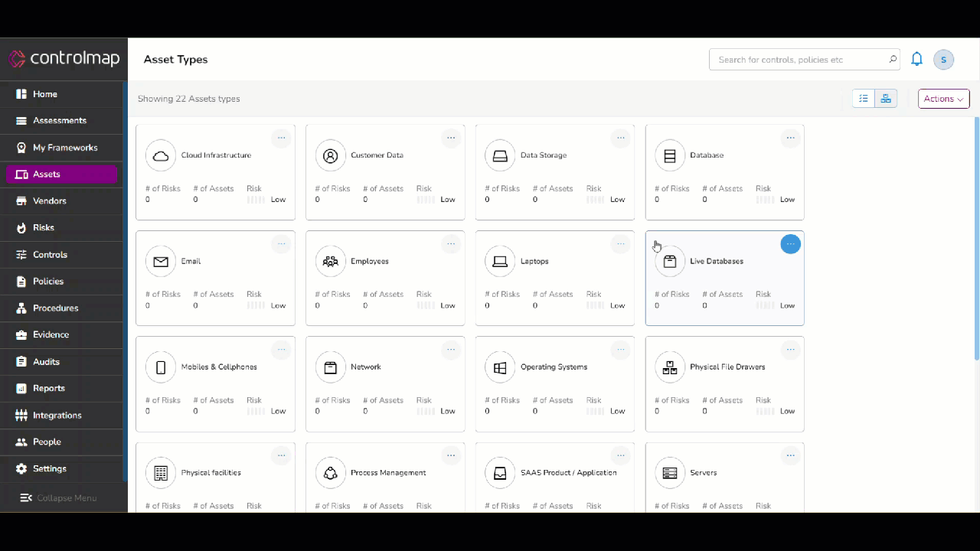Viewport: 980px width, 551px height.
Task: Open Evidence in sidebar
Action: (61, 335)
